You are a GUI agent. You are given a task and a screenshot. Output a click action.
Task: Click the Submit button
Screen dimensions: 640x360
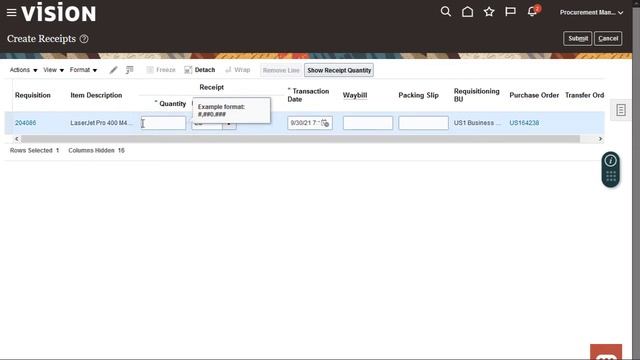click(x=578, y=38)
